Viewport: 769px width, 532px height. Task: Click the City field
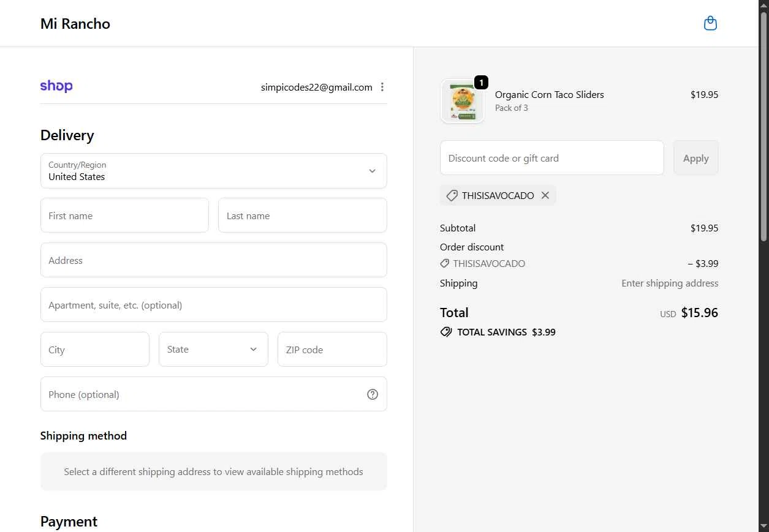click(95, 350)
